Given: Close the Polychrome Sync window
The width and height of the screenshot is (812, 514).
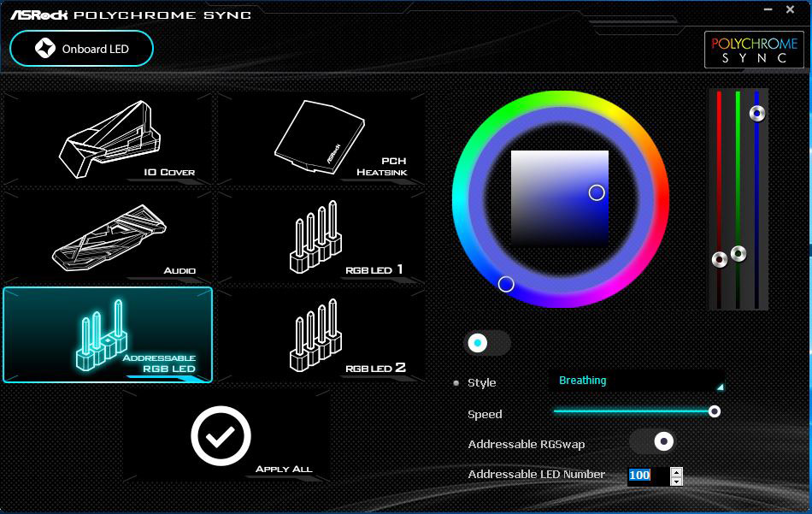Looking at the screenshot, I should point(791,9).
